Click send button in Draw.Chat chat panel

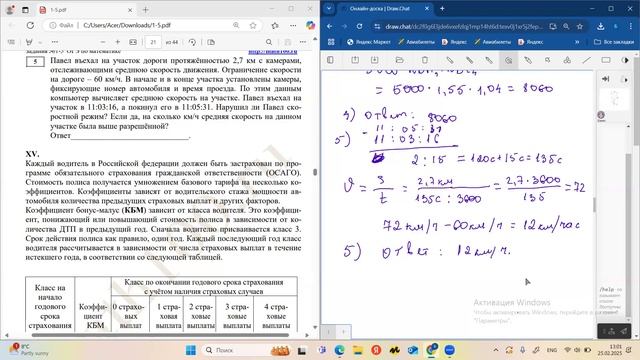(x=624, y=331)
